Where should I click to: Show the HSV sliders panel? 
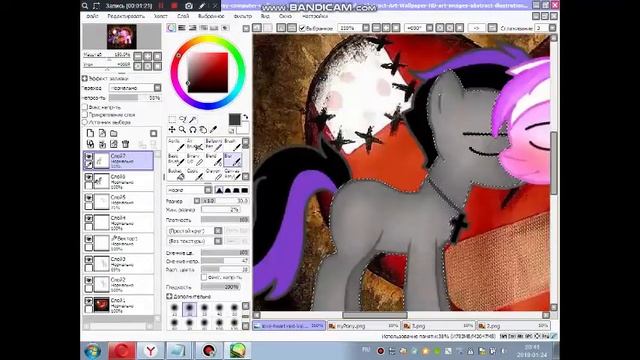tap(193, 28)
